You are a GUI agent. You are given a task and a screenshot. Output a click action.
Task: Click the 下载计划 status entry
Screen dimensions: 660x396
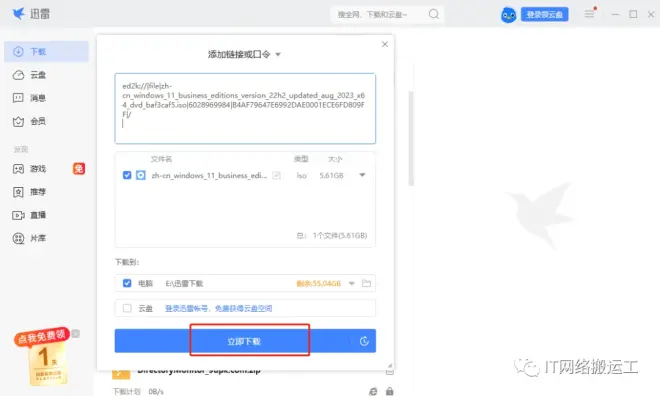click(x=127, y=391)
